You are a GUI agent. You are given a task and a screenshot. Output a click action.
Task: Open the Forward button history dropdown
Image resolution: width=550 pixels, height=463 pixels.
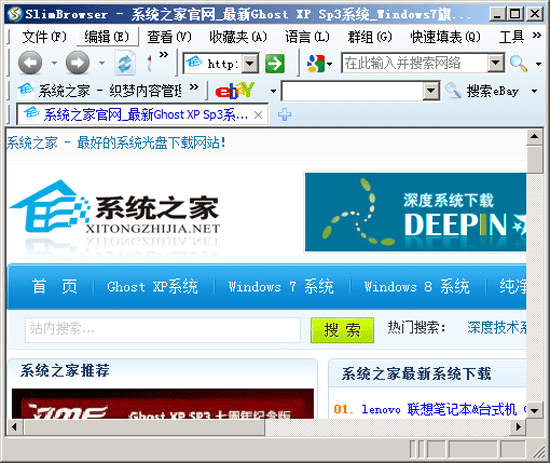102,63
